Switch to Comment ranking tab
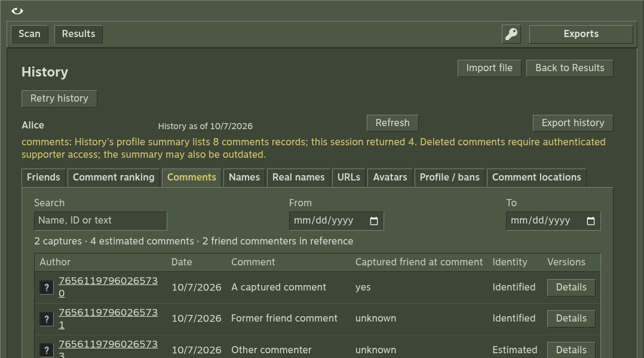This screenshot has width=644, height=358. click(114, 178)
